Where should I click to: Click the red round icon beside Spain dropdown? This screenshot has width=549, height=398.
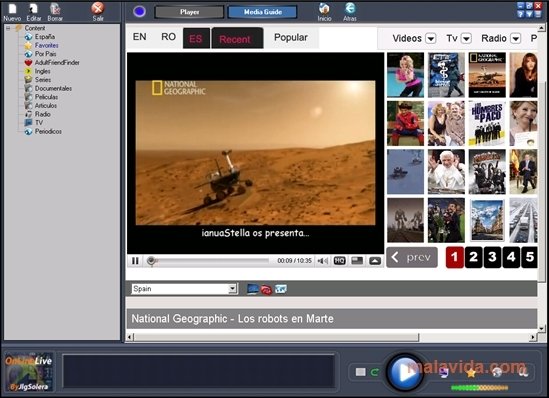pyautogui.click(x=266, y=290)
